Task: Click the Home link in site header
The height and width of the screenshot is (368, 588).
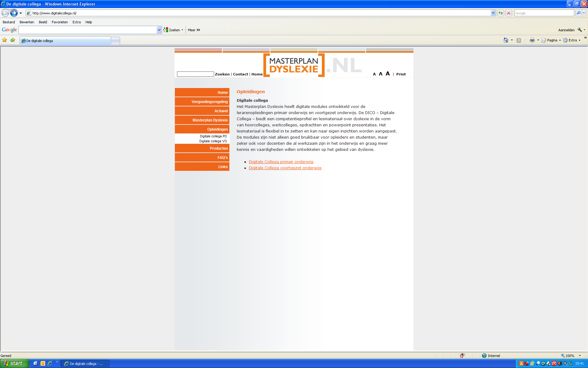Action: pyautogui.click(x=257, y=74)
